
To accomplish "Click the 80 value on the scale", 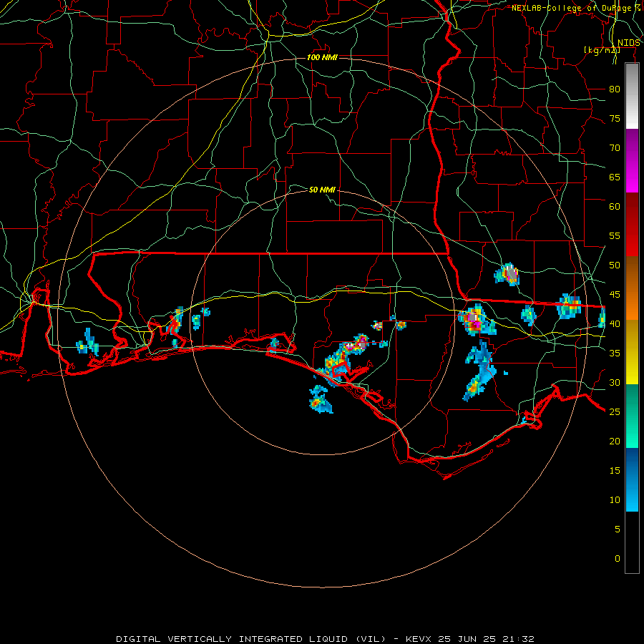I will pos(615,89).
